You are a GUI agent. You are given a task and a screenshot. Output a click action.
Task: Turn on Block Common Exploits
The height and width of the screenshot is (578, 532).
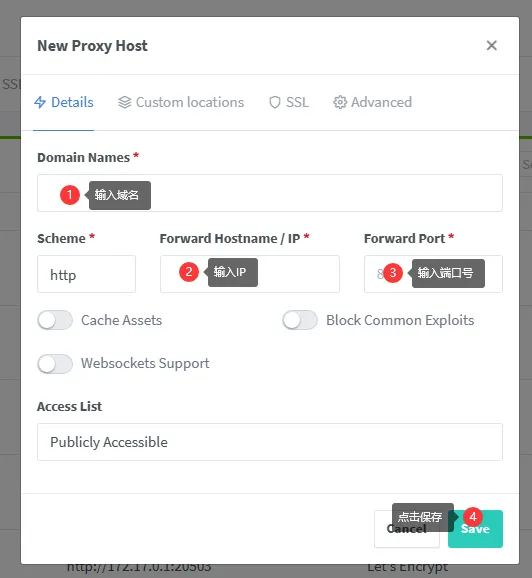(300, 320)
